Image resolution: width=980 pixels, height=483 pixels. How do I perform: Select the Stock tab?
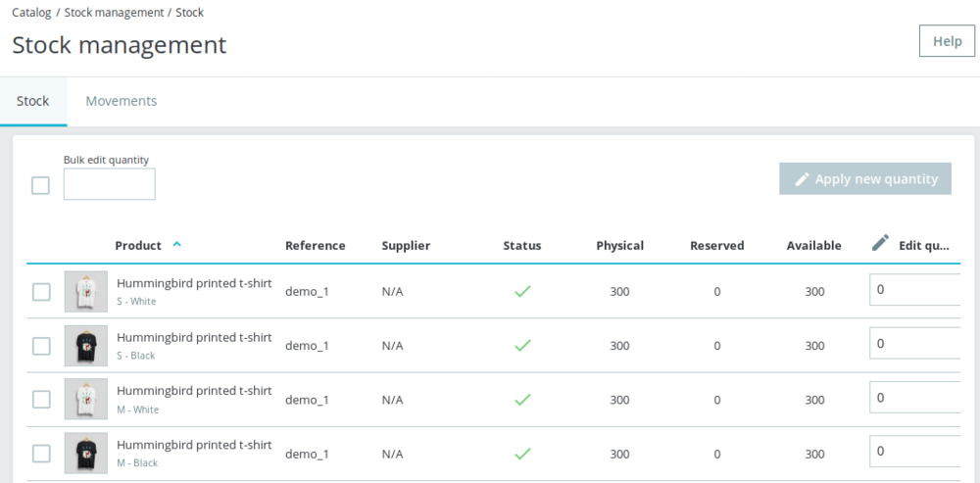point(32,101)
